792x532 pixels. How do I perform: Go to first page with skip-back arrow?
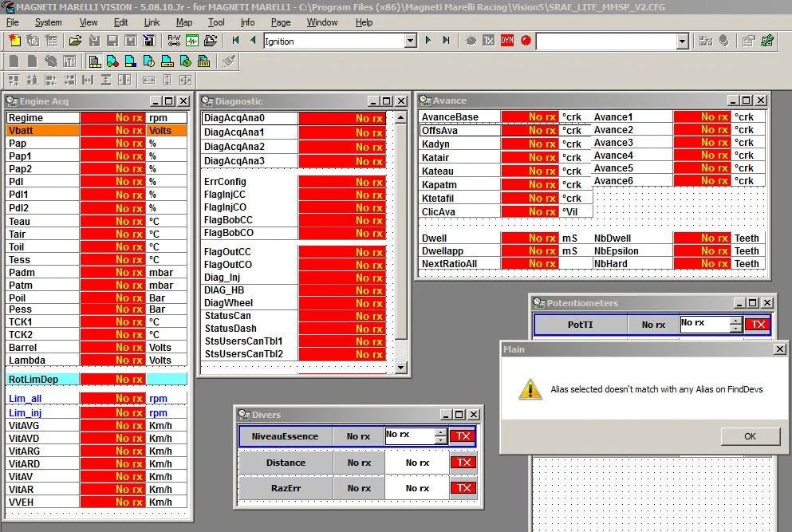235,41
